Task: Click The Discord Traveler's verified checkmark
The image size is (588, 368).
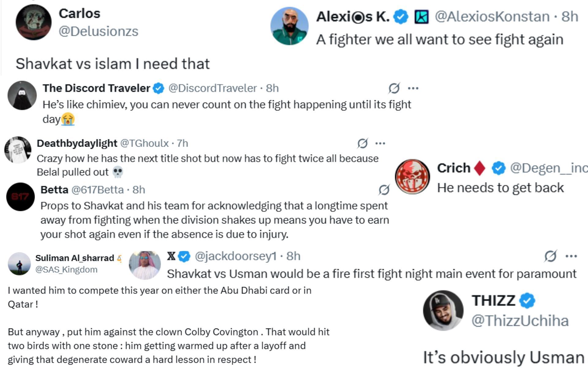Action: [x=159, y=88]
